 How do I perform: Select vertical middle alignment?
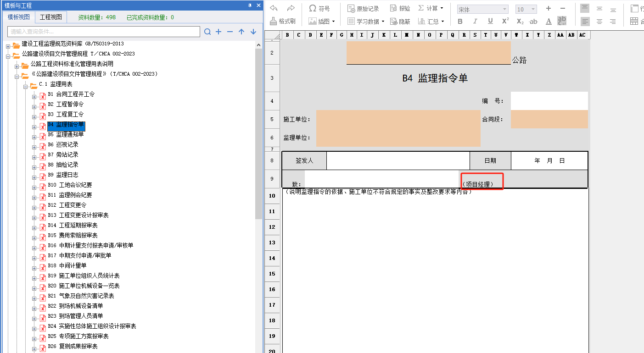pyautogui.click(x=599, y=8)
